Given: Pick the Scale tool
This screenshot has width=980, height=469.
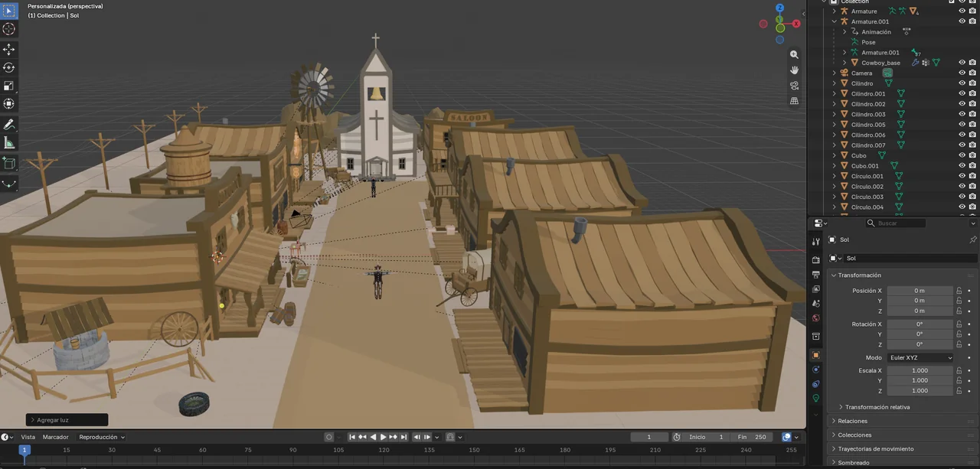Looking at the screenshot, I should (9, 86).
